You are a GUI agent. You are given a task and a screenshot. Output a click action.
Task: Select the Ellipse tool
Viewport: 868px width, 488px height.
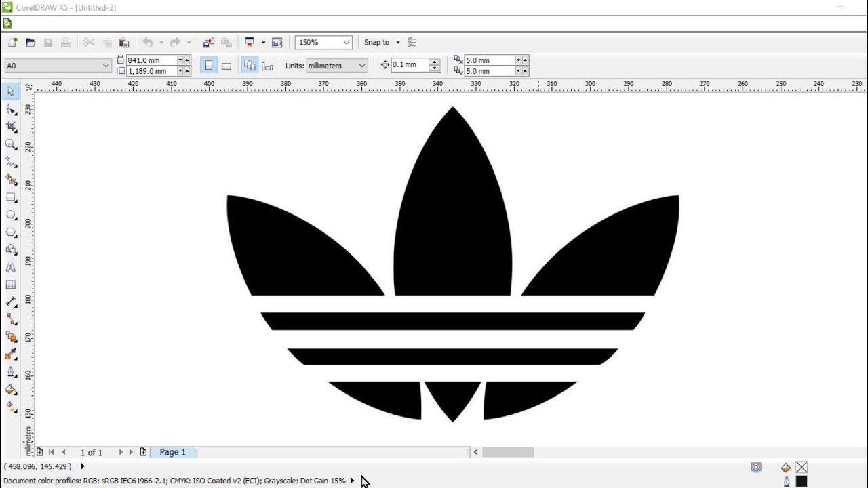(11, 215)
